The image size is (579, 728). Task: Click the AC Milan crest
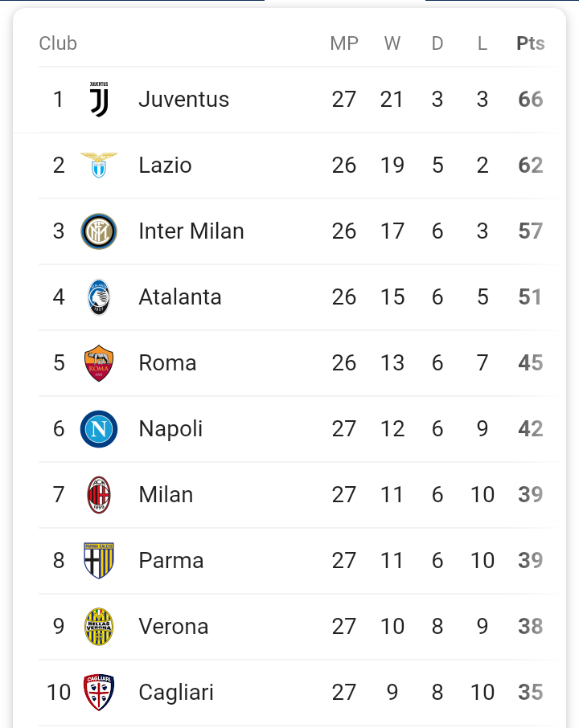pos(99,495)
